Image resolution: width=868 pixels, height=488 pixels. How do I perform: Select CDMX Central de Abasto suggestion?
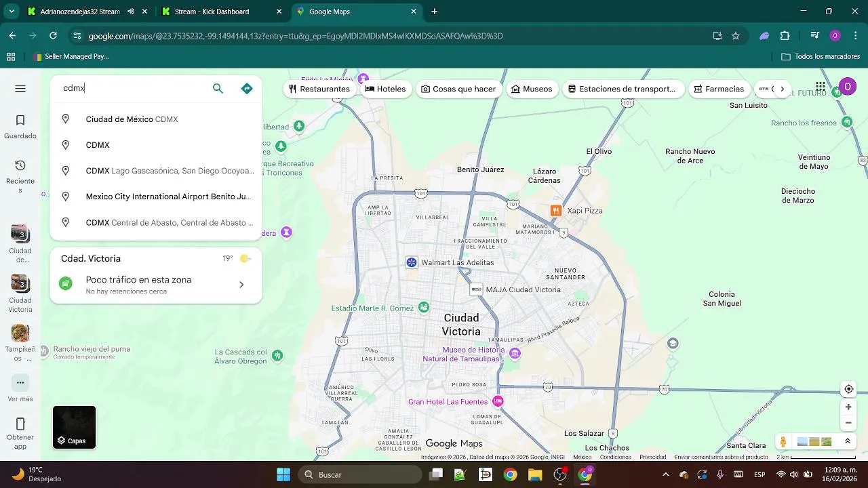[x=156, y=222]
